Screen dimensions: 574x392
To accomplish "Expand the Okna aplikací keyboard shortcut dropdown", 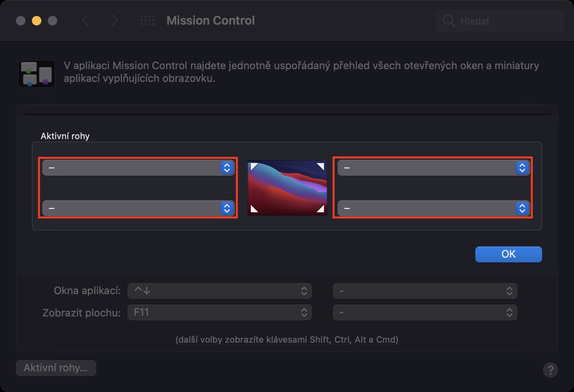I will [x=219, y=291].
